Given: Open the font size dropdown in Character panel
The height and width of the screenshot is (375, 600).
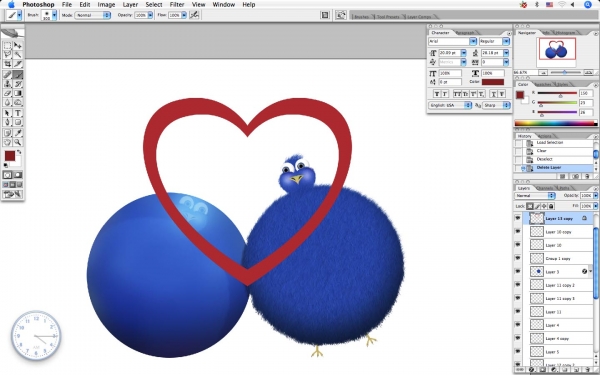Looking at the screenshot, I should pos(463,53).
